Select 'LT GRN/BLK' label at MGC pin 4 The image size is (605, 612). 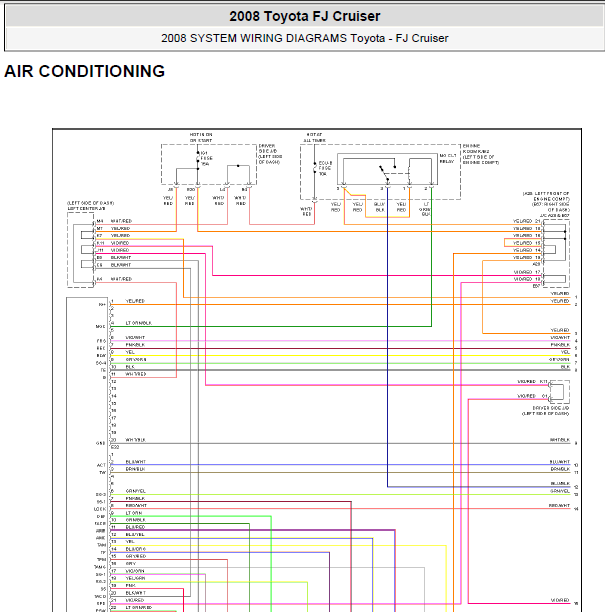(139, 323)
